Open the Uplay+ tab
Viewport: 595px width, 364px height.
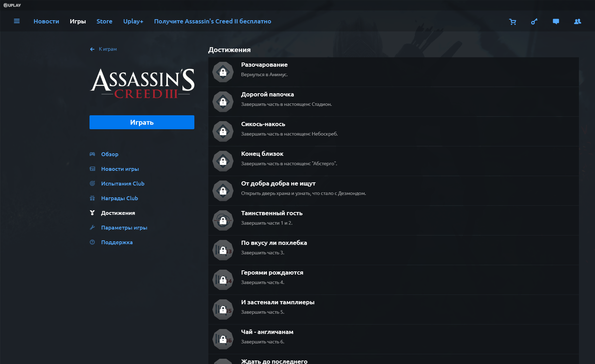point(133,21)
